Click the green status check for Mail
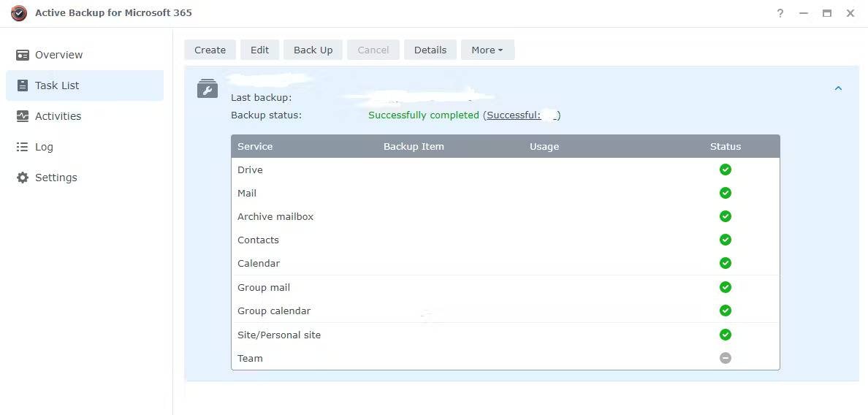This screenshot has height=415, width=868. pos(726,193)
